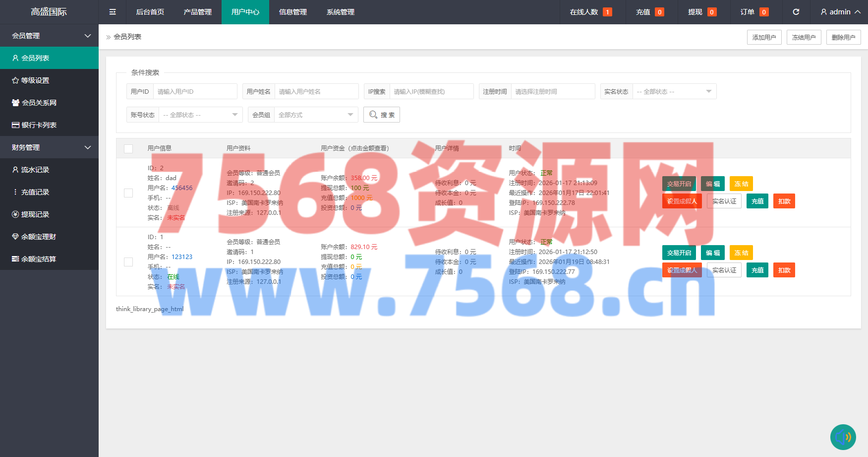Open 银行卡列表 card icon item
The image size is (868, 457).
(x=15, y=125)
